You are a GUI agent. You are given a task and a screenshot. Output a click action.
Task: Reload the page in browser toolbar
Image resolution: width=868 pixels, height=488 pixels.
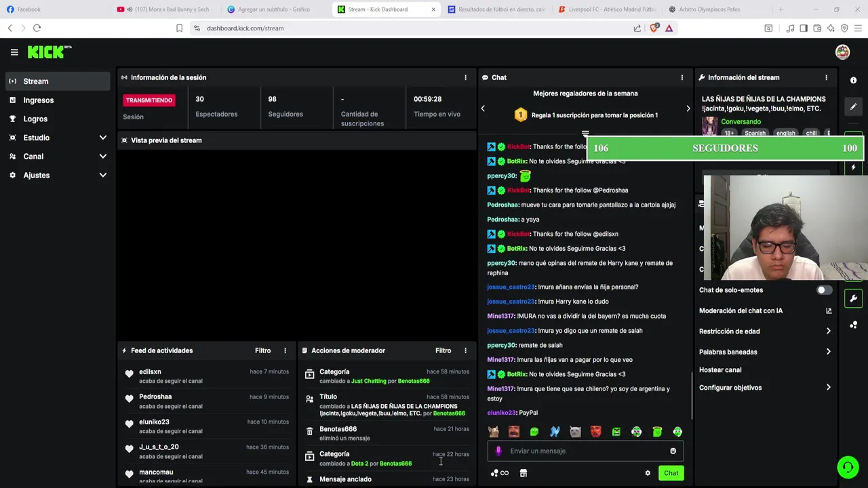point(37,28)
